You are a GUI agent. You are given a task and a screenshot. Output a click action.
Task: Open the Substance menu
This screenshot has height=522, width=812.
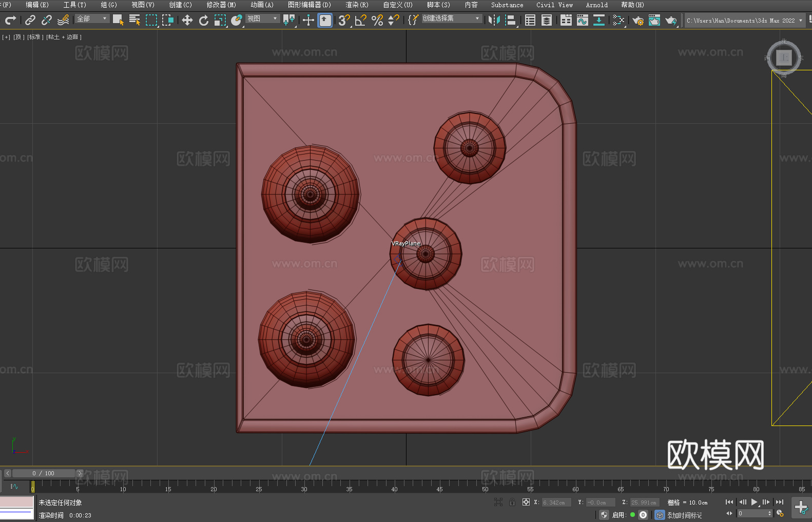tap(507, 5)
